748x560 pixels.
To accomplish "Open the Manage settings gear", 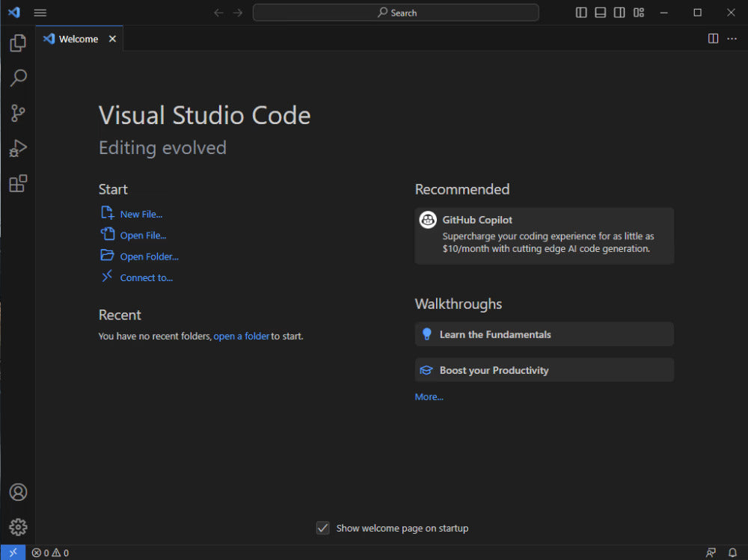I will 18,527.
